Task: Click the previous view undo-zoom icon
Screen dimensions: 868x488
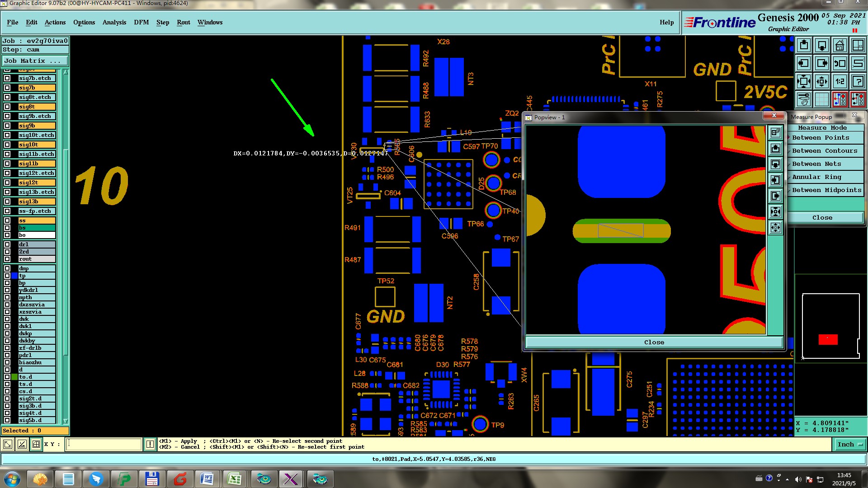Action: pyautogui.click(x=840, y=64)
